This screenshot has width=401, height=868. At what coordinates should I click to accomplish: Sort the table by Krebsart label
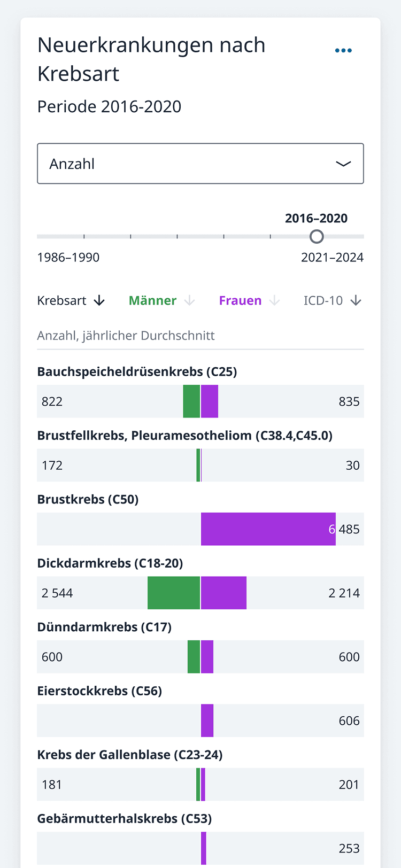click(x=61, y=301)
